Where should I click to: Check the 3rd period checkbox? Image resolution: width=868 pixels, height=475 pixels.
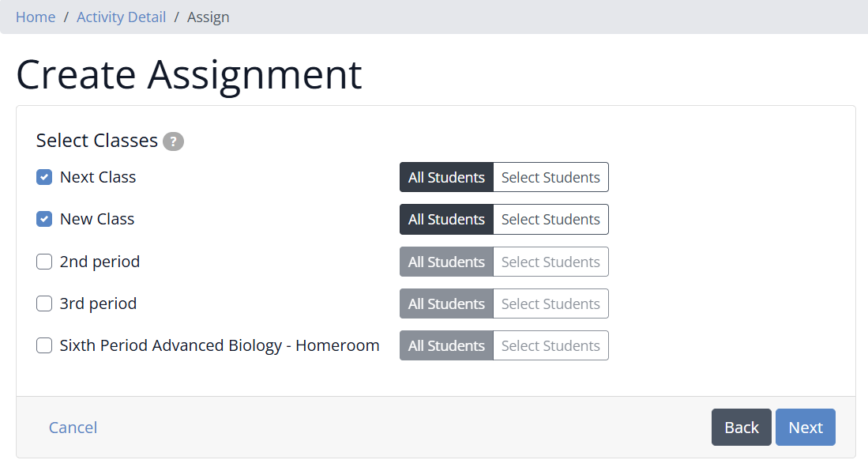[x=44, y=303]
